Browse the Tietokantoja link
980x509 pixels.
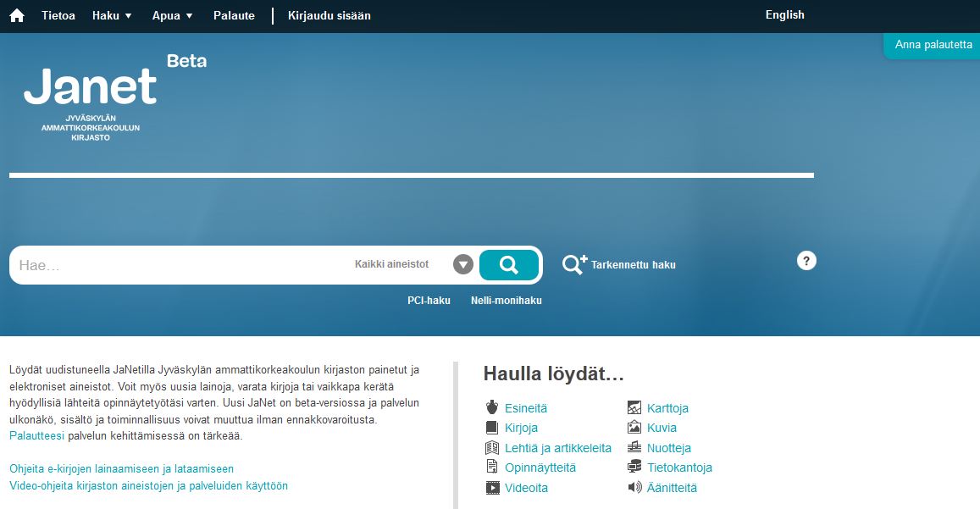point(679,468)
